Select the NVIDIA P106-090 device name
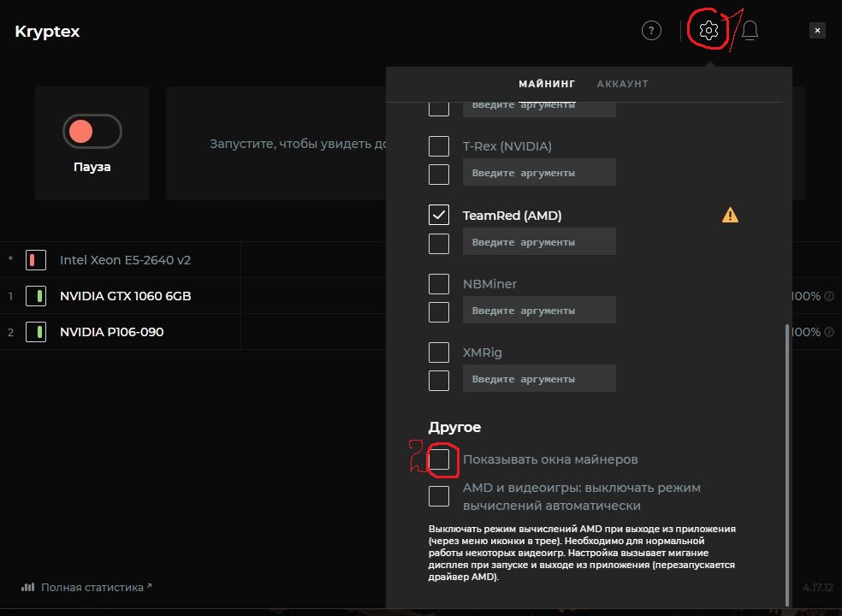This screenshot has height=616, width=842. coord(112,332)
